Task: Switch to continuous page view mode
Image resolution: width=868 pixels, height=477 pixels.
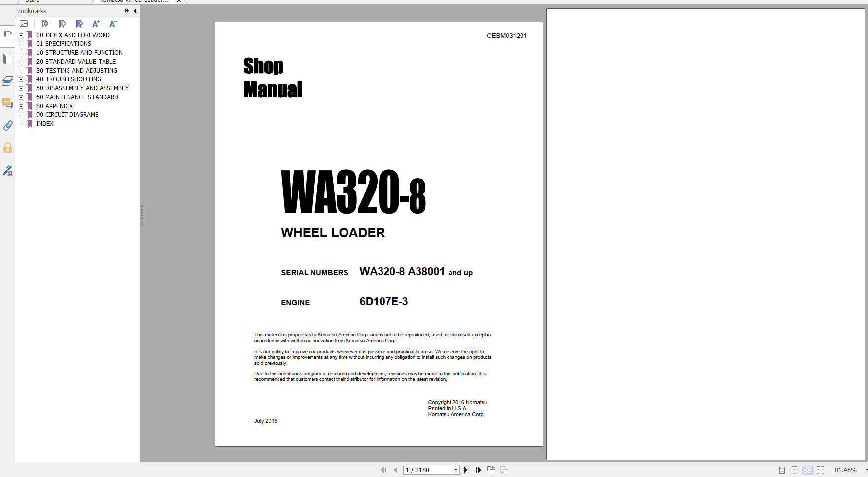Action: (x=794, y=470)
